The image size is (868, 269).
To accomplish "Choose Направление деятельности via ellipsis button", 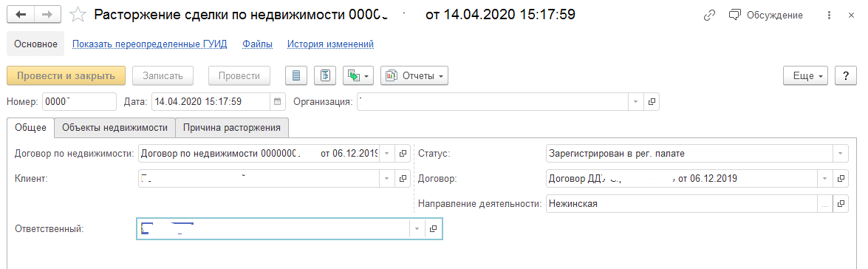I will (x=825, y=204).
